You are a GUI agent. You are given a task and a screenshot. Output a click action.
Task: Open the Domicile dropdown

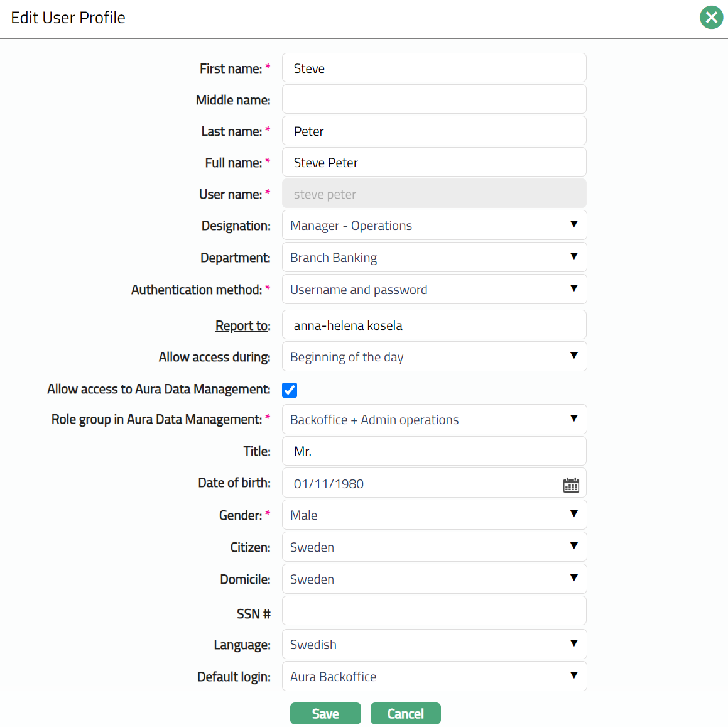(434, 579)
